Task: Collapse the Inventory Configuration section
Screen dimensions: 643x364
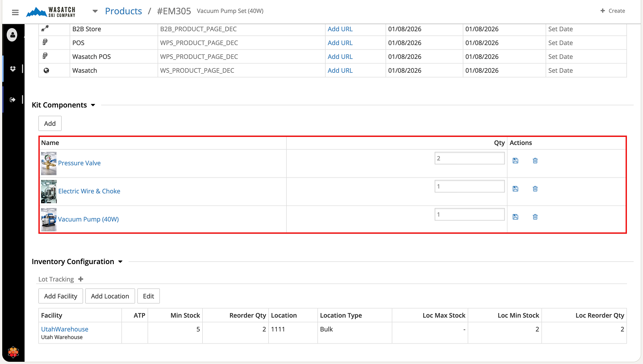Action: pyautogui.click(x=120, y=262)
